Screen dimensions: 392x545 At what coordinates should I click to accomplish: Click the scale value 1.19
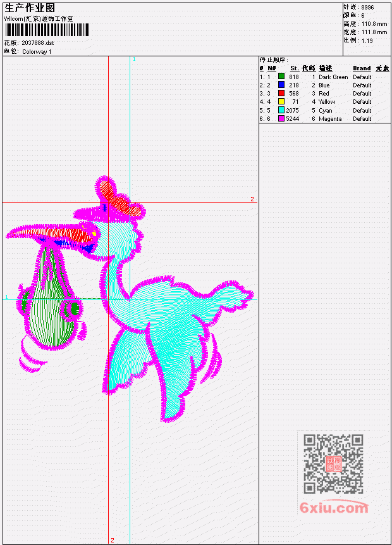coord(367,41)
